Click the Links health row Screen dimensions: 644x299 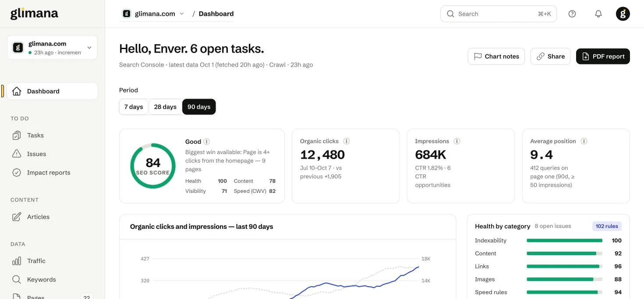pos(548,266)
